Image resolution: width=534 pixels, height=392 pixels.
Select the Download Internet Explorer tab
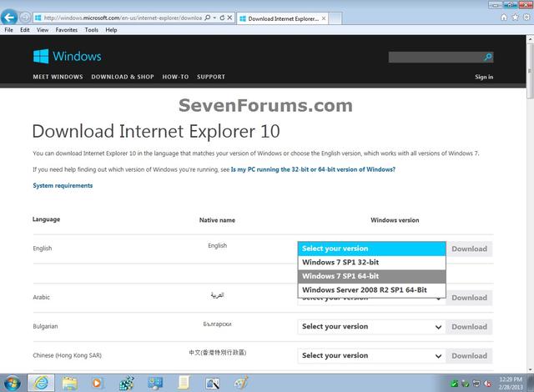tap(283, 18)
